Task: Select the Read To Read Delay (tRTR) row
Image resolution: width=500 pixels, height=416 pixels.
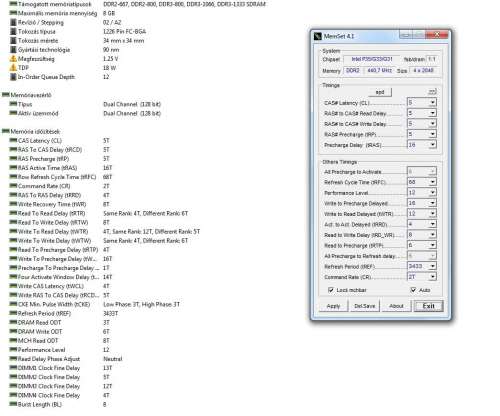Action: click(99, 213)
